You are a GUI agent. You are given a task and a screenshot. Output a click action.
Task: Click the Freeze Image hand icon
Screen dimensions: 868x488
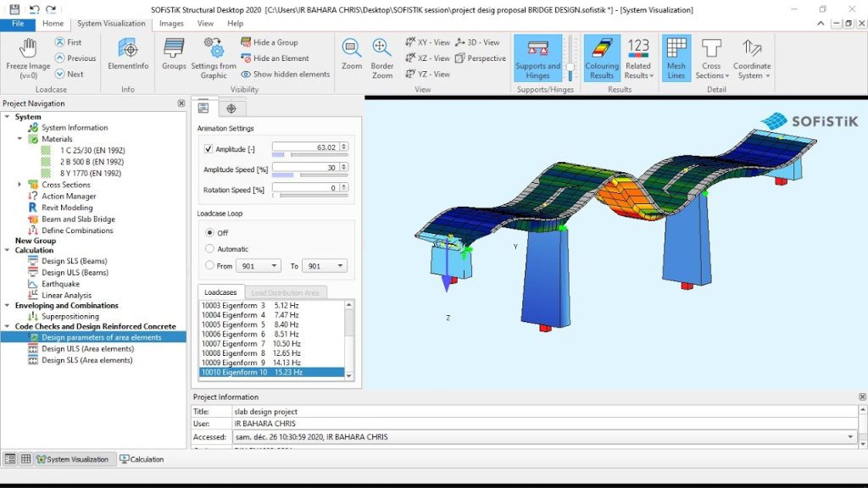coord(28,48)
